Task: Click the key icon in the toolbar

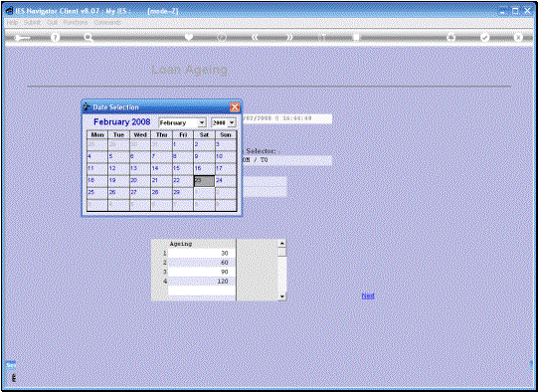Action: [22, 38]
